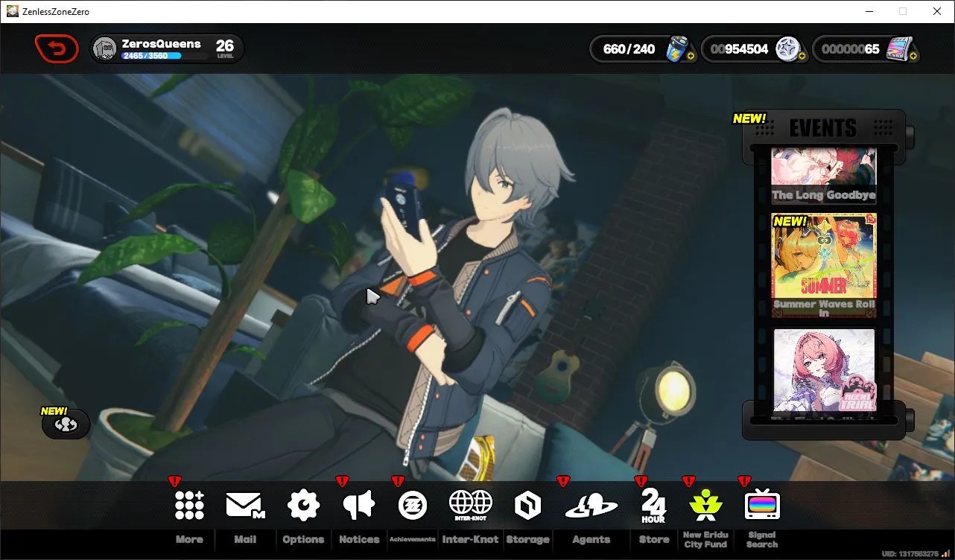Image resolution: width=955 pixels, height=560 pixels.
Task: Click the EVENTS panel header
Action: 823,128
